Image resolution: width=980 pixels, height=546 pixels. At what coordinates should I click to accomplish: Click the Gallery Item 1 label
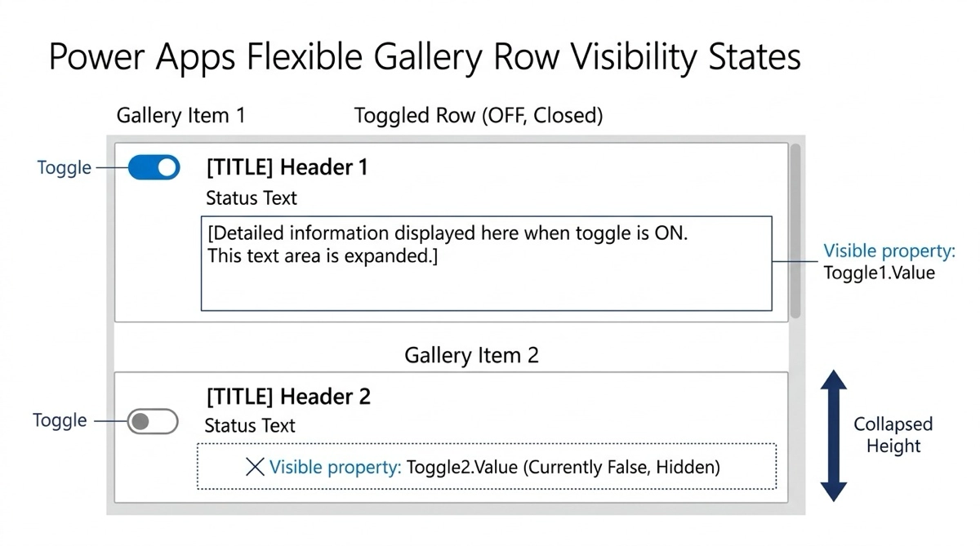pyautogui.click(x=180, y=115)
